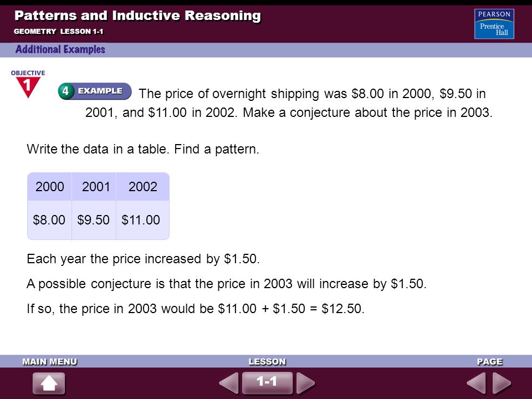Click the green number 4 circle
Image resolution: width=532 pixels, height=399 pixels.
click(x=65, y=91)
